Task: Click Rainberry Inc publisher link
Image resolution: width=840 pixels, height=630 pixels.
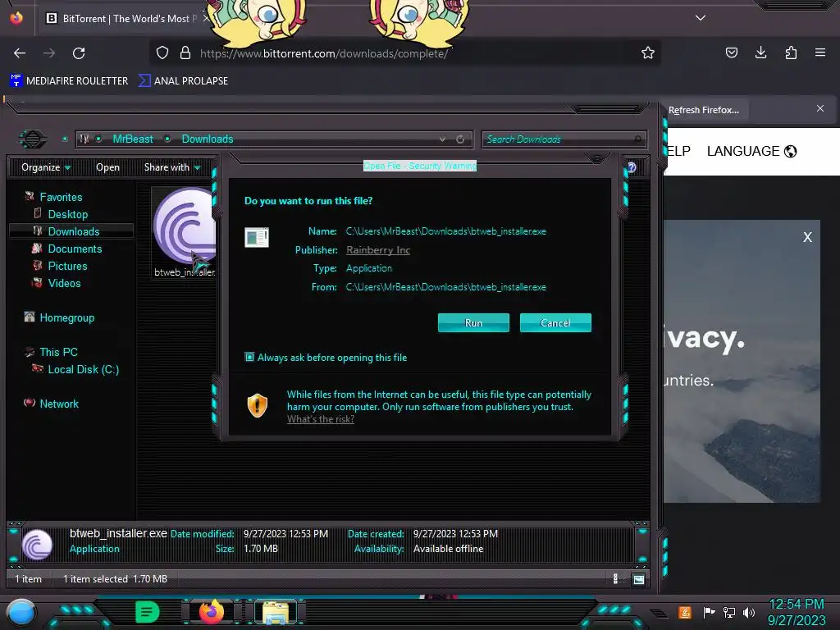Action: [x=378, y=249]
